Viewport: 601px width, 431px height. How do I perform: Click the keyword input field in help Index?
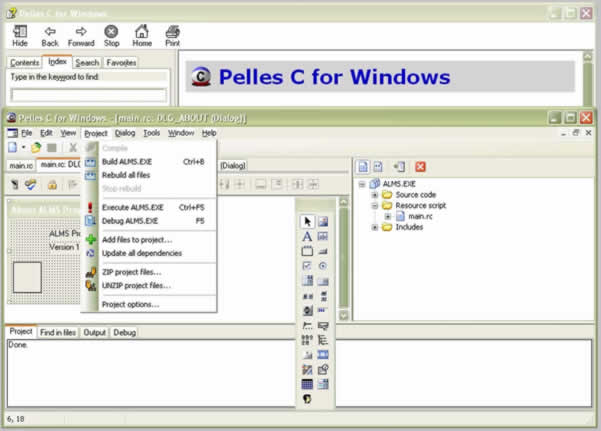click(89, 95)
